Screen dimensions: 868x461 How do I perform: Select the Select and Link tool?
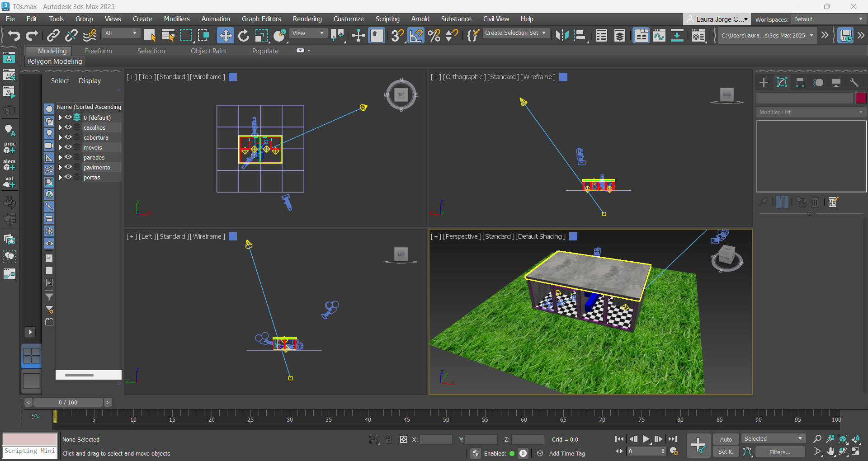coord(53,35)
